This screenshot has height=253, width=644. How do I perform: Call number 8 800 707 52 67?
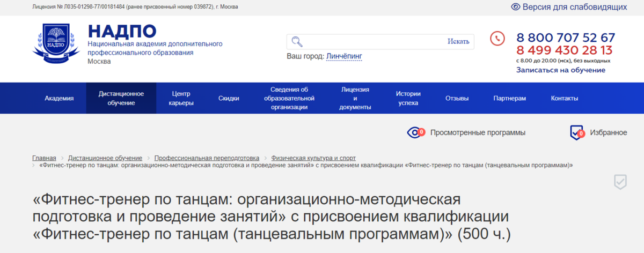click(566, 38)
